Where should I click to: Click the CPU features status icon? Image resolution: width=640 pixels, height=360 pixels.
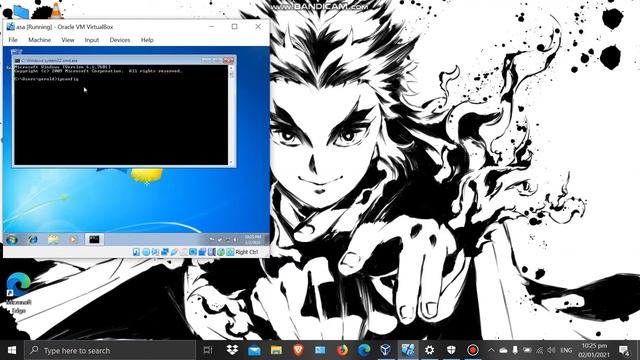coord(211,252)
